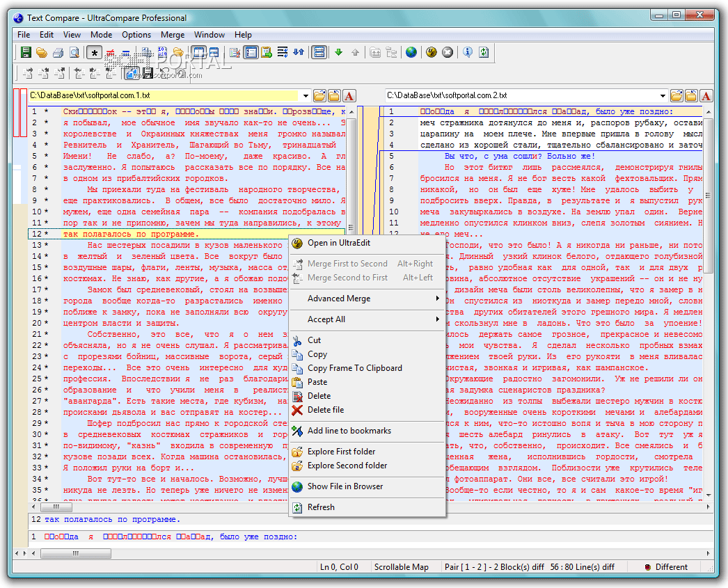This screenshot has height=588, width=728.
Task: Click 'Refresh' in the context menu
Action: (321, 507)
